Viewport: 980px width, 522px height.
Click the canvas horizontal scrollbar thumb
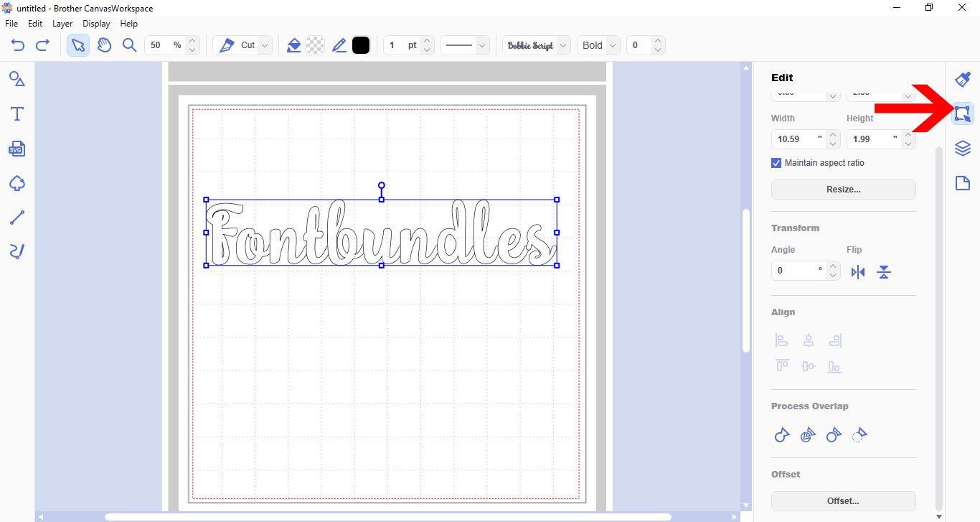387,517
